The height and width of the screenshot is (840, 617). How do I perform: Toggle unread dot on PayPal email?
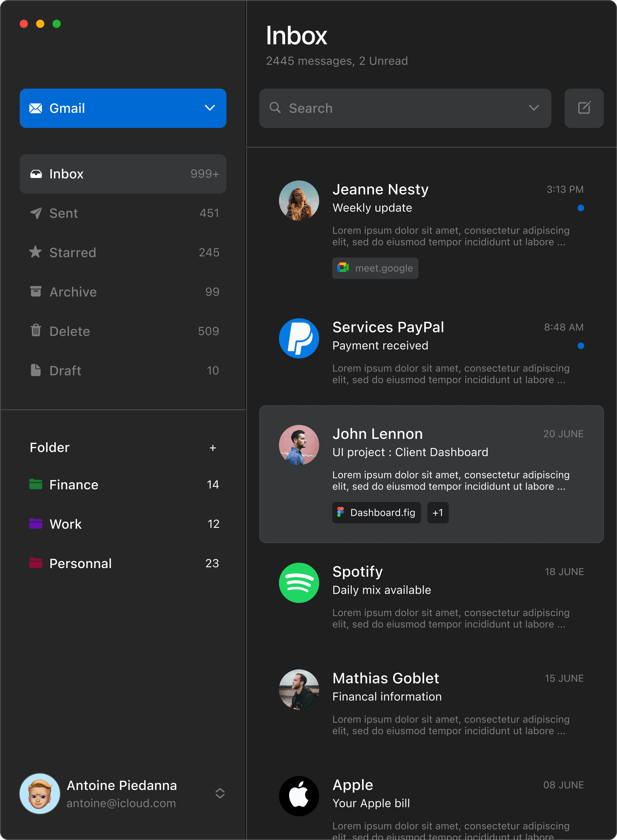pyautogui.click(x=580, y=346)
